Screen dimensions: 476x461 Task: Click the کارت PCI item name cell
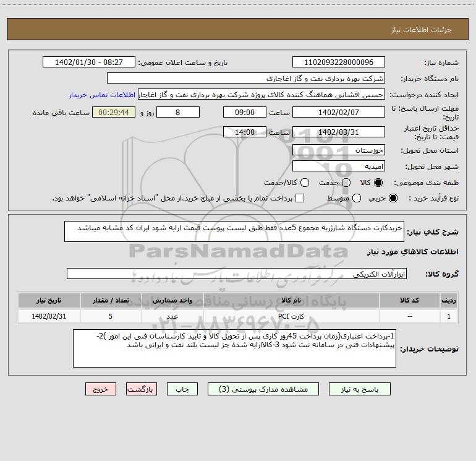click(x=291, y=316)
